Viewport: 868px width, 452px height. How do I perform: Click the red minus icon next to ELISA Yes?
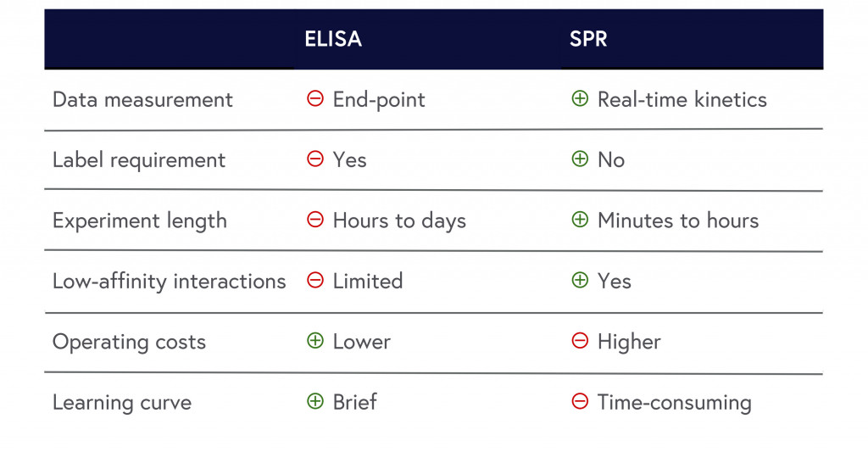point(315,159)
